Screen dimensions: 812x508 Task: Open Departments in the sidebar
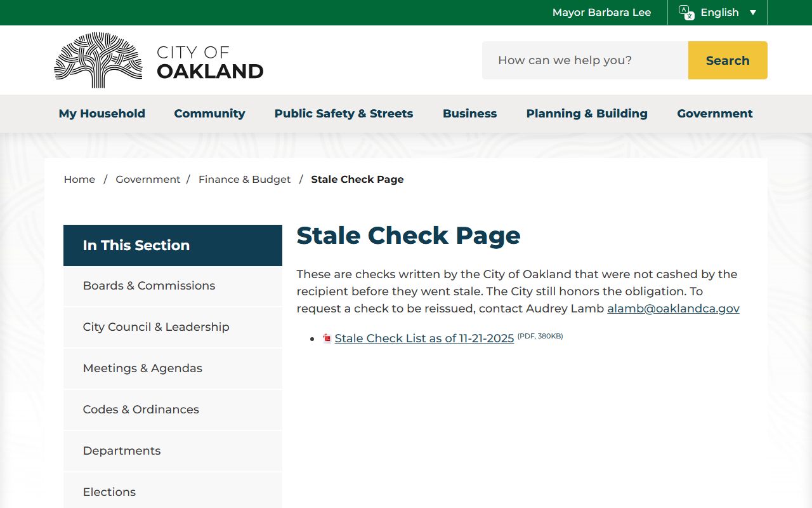[x=173, y=451]
